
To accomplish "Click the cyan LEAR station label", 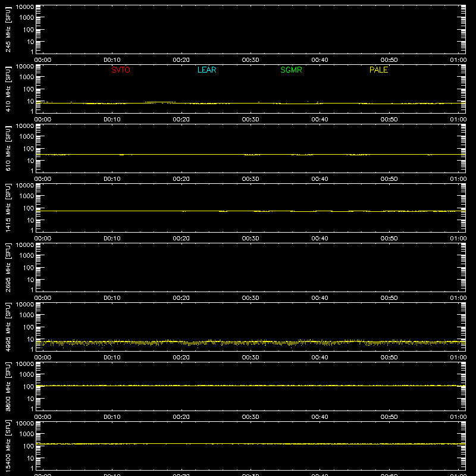I will 206,70.
